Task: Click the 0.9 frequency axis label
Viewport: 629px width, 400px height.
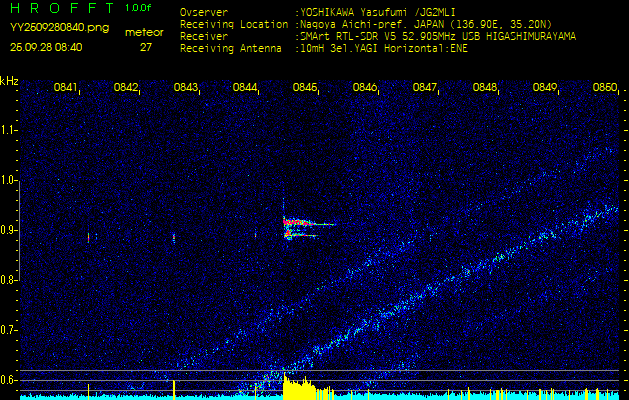Action: click(x=8, y=230)
